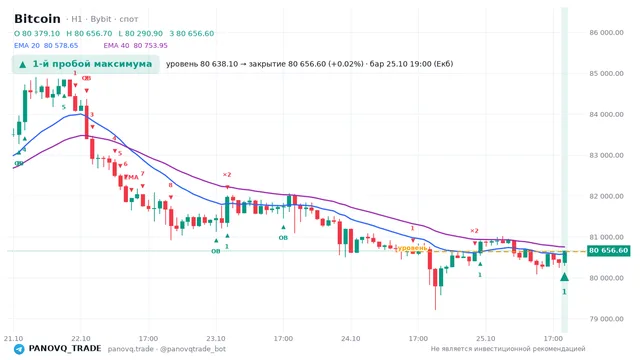This screenshot has height=360, width=640.
Task: Click 'уровень 80 638.10' in the signal description
Action: click(x=202, y=64)
